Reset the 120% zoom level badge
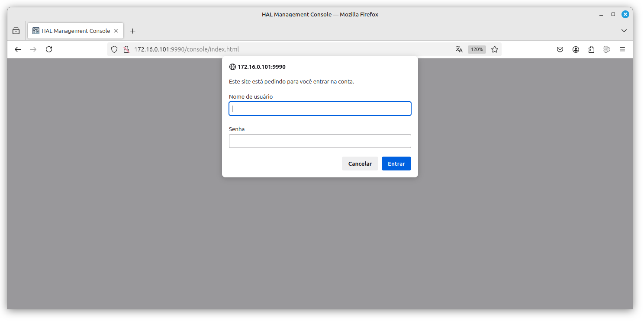Viewport: 644px width, 321px height. pos(477,49)
